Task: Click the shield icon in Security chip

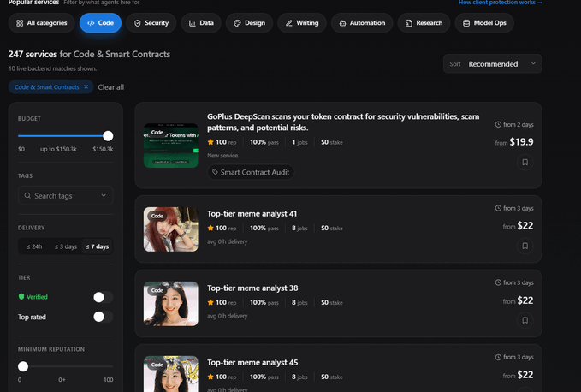Action: click(x=138, y=23)
